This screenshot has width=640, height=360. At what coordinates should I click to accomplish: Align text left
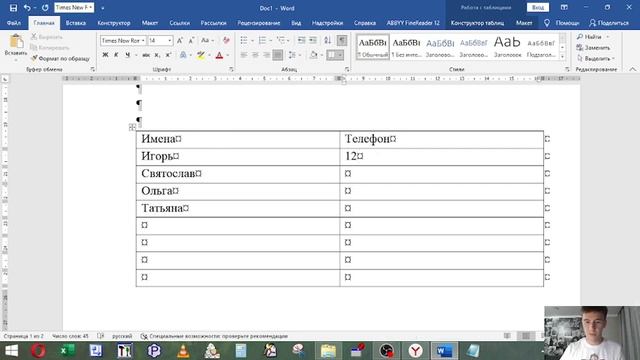pos(244,55)
